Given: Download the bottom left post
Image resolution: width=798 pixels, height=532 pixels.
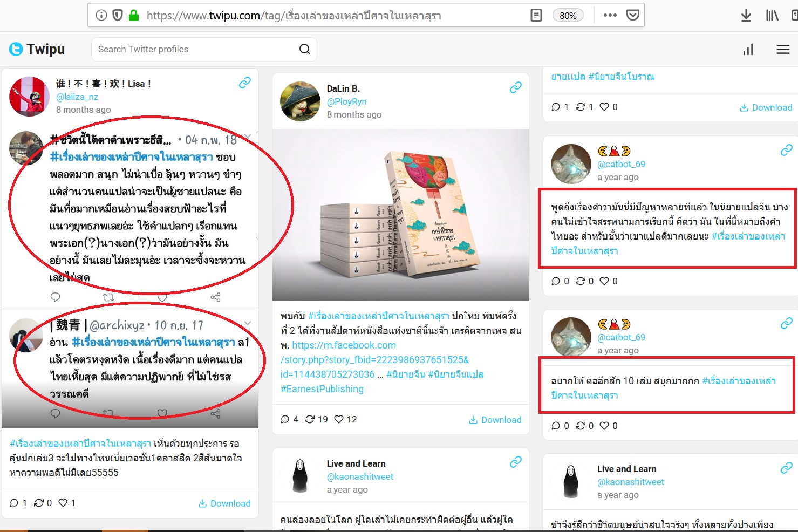Looking at the screenshot, I should 224,503.
